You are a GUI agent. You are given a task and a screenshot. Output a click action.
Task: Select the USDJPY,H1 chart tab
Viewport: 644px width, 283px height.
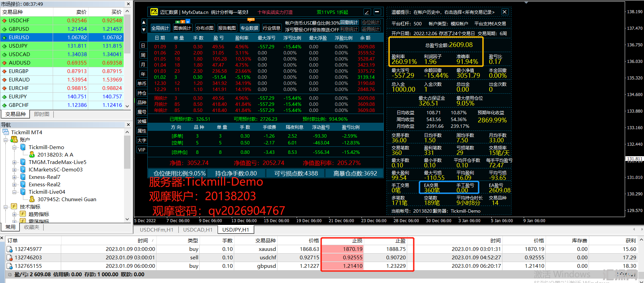tap(236, 230)
